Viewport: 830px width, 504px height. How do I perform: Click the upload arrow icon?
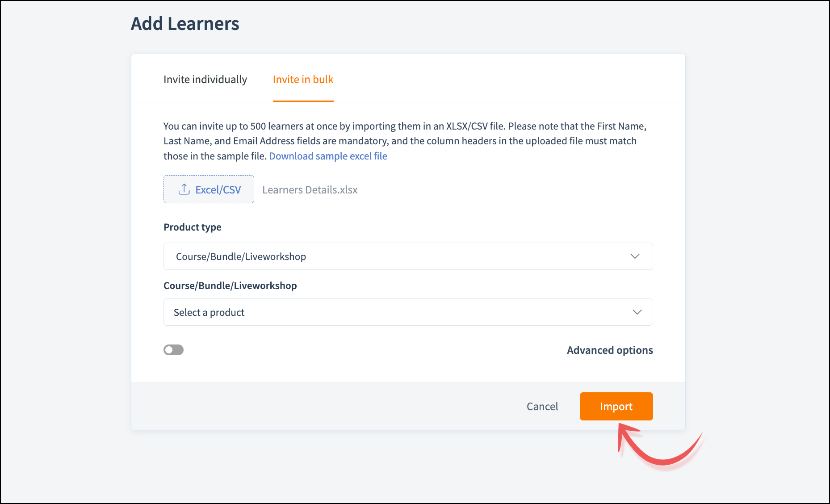[x=184, y=189]
